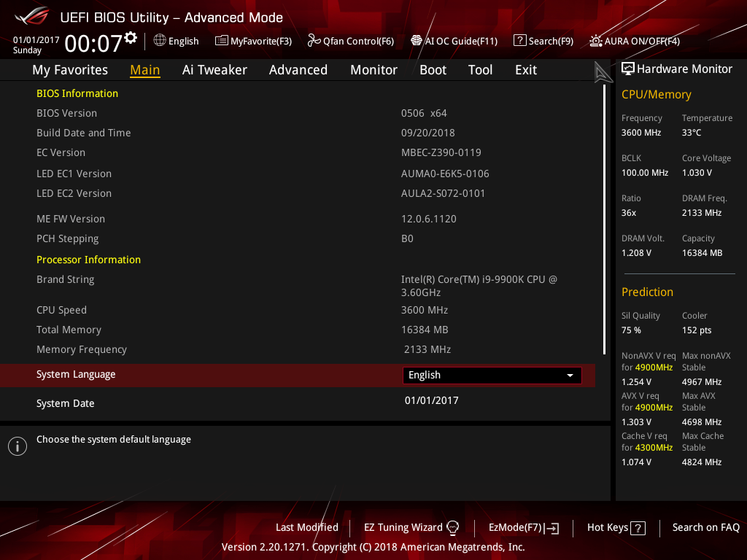The image size is (747, 560).
Task: Switch to EzMode(F7)
Action: coord(524,528)
